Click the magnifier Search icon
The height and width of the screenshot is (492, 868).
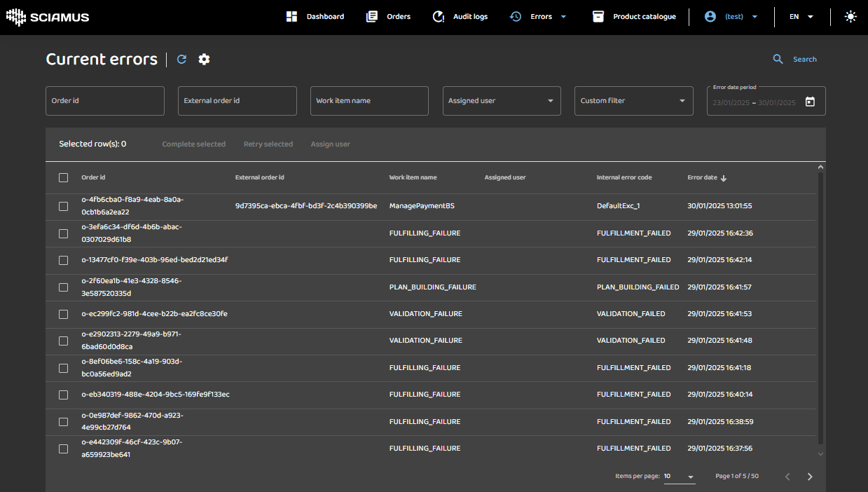(x=778, y=60)
